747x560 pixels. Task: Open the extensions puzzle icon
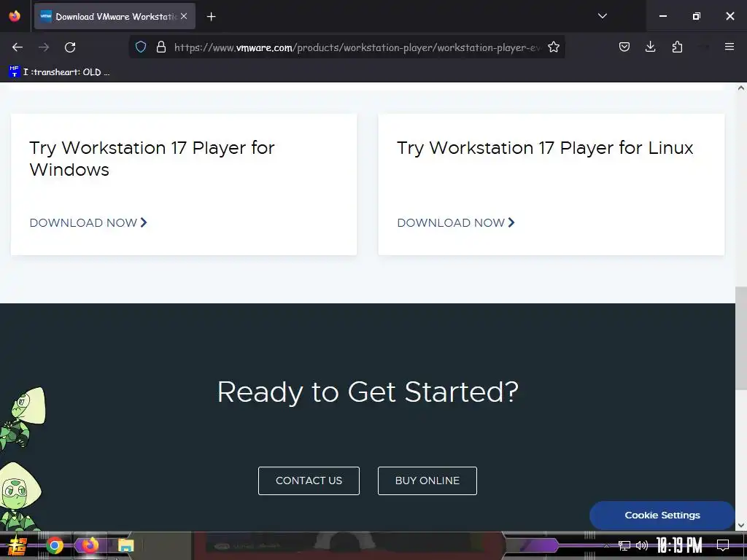tap(677, 47)
